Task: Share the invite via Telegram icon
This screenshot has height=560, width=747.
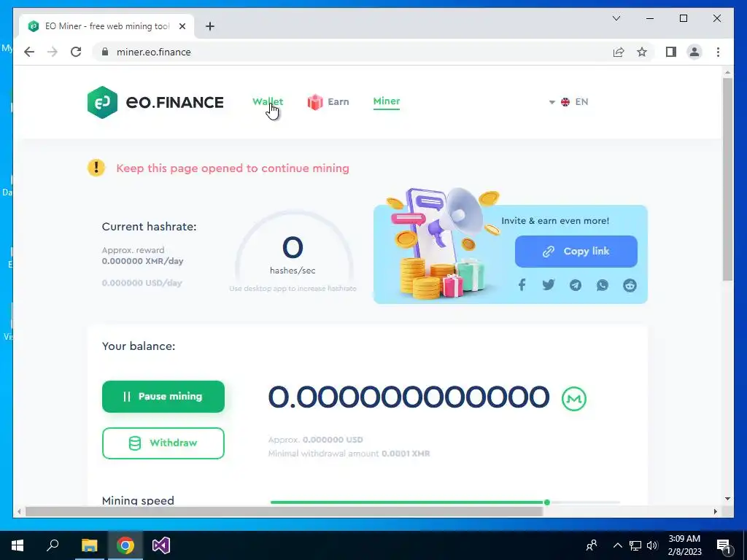Action: coord(576,285)
